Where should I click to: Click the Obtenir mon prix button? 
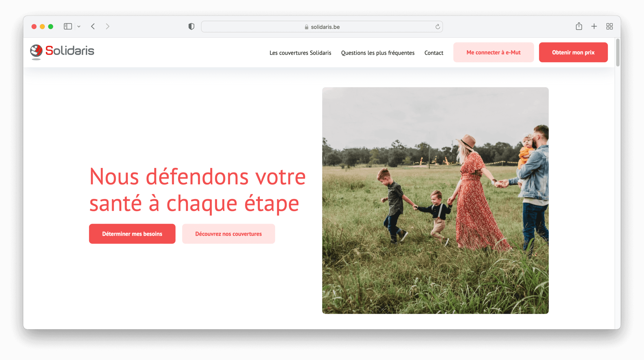tap(573, 52)
